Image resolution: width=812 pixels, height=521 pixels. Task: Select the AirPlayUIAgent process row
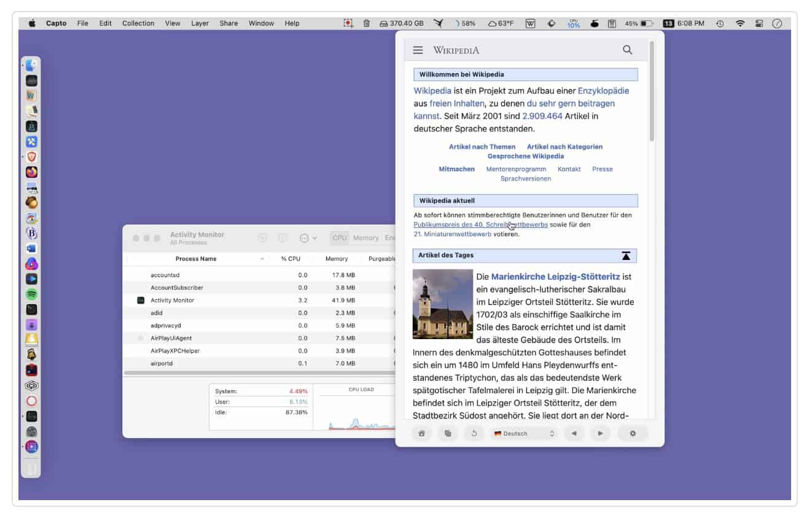coord(259,338)
